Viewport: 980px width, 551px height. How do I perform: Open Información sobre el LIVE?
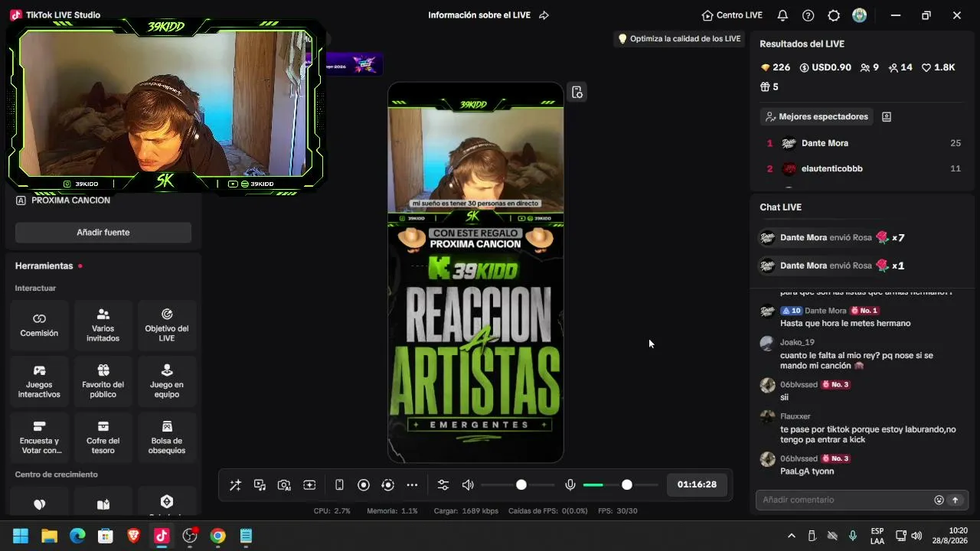pyautogui.click(x=479, y=15)
